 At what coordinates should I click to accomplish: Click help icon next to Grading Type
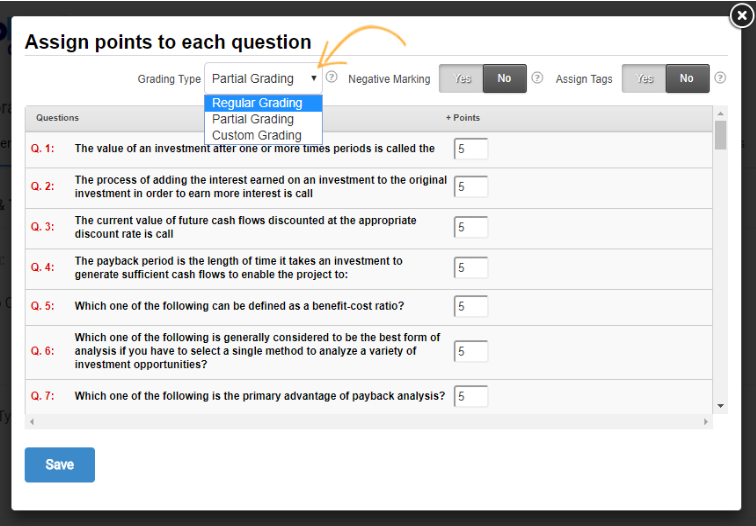332,77
